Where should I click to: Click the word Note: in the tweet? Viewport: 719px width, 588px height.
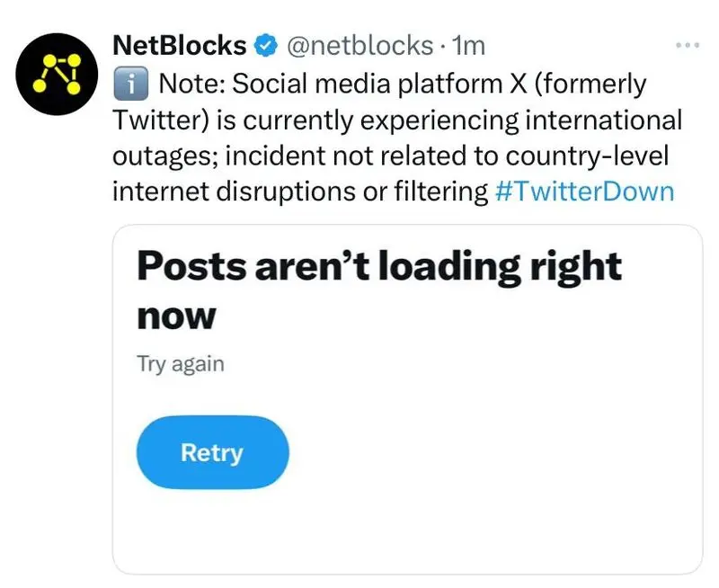tap(191, 84)
